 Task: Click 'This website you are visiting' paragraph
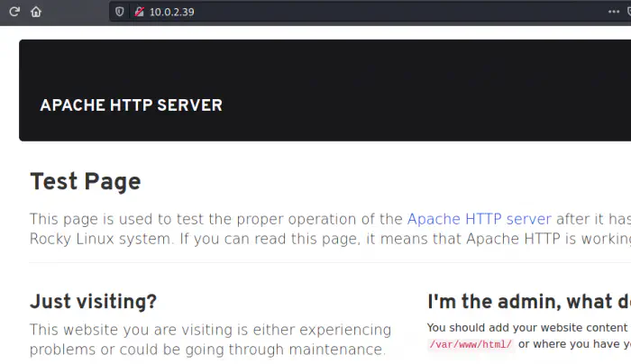pyautogui.click(x=210, y=330)
